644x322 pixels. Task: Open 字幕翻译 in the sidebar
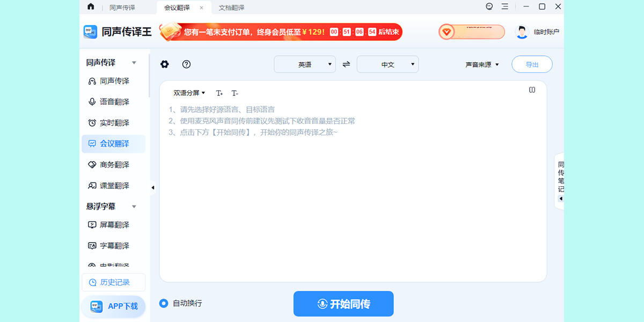click(x=113, y=246)
